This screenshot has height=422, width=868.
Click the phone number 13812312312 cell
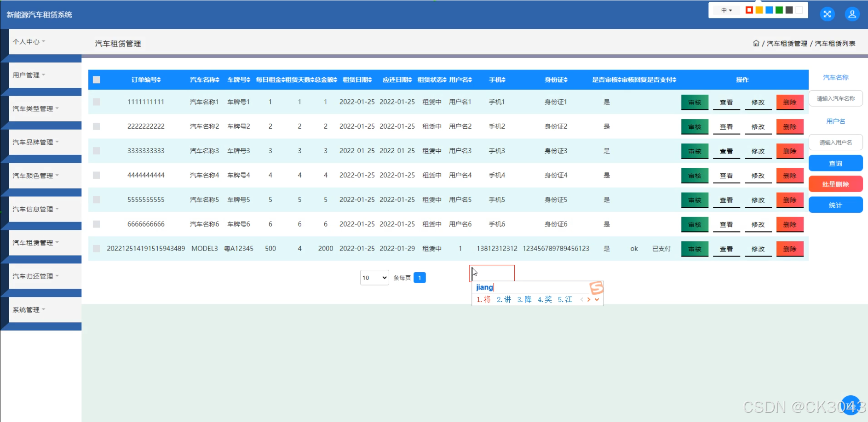click(x=497, y=249)
